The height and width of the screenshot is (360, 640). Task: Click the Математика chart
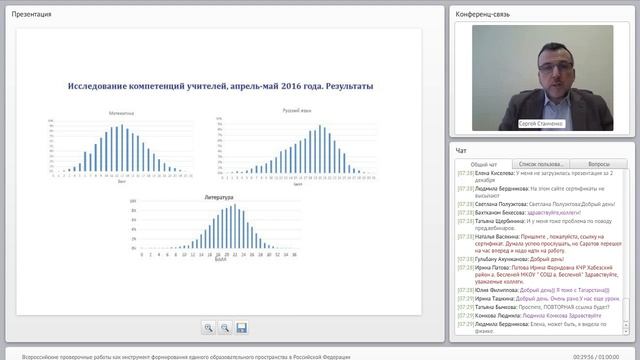[121, 146]
